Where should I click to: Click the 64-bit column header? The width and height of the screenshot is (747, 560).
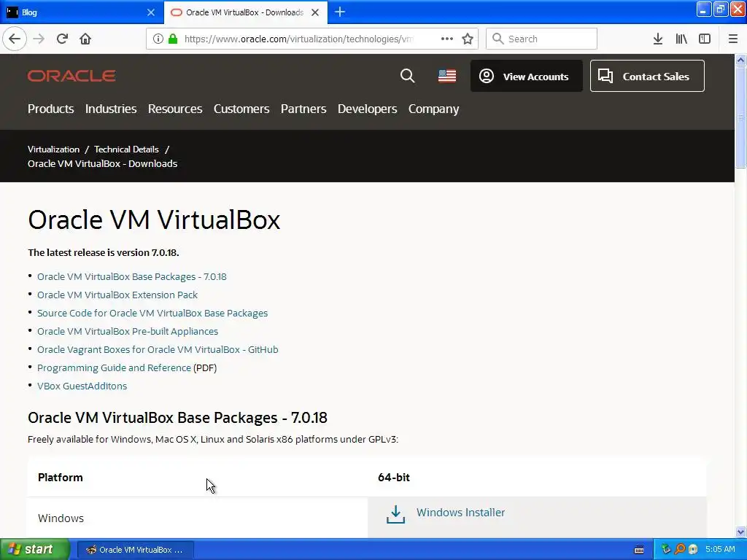coord(393,477)
